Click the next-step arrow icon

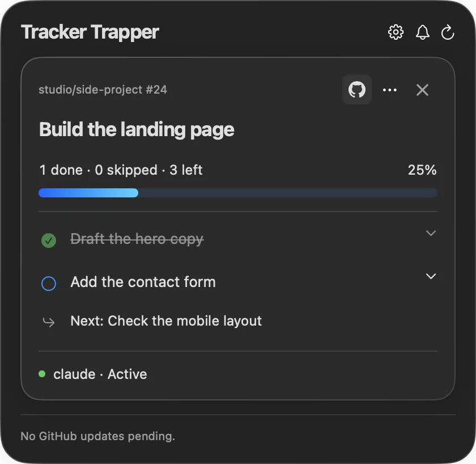49,322
